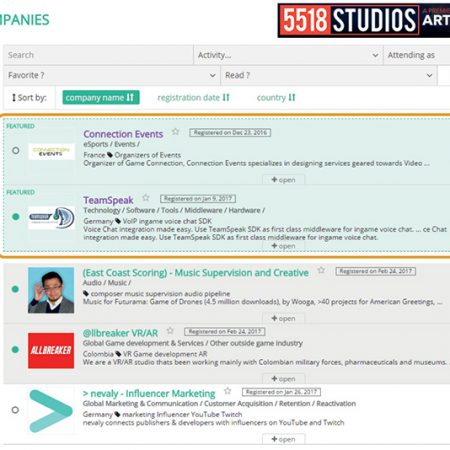
Task: Click the East Coast Scoring portrait photo
Action: (x=51, y=290)
